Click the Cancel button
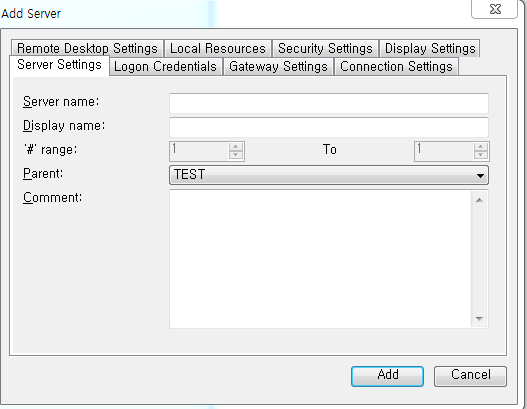The height and width of the screenshot is (409, 527). 470,376
